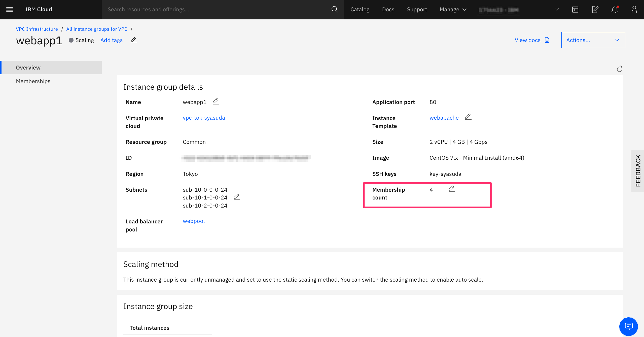Image resolution: width=644 pixels, height=337 pixels.
Task: Open the hamburger navigation menu
Action: pyautogui.click(x=10, y=10)
